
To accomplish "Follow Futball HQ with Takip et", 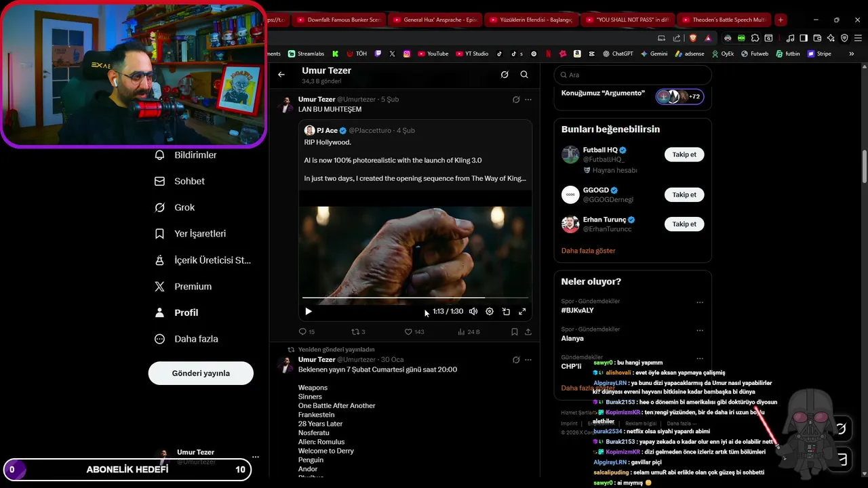I will (x=684, y=155).
